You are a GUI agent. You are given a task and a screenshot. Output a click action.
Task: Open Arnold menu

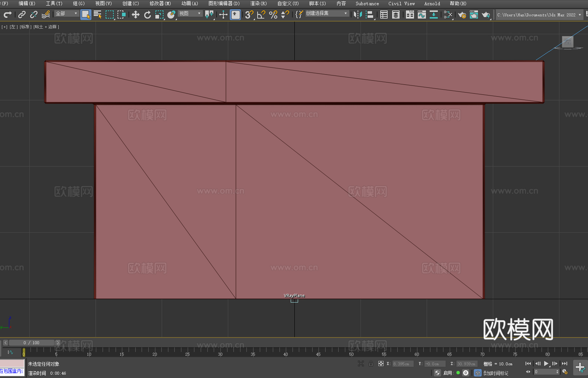[432, 3]
